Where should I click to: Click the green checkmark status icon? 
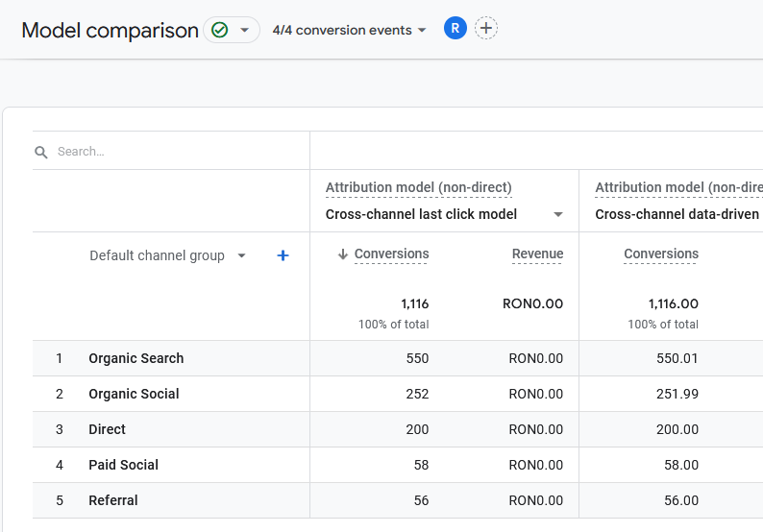click(x=219, y=30)
